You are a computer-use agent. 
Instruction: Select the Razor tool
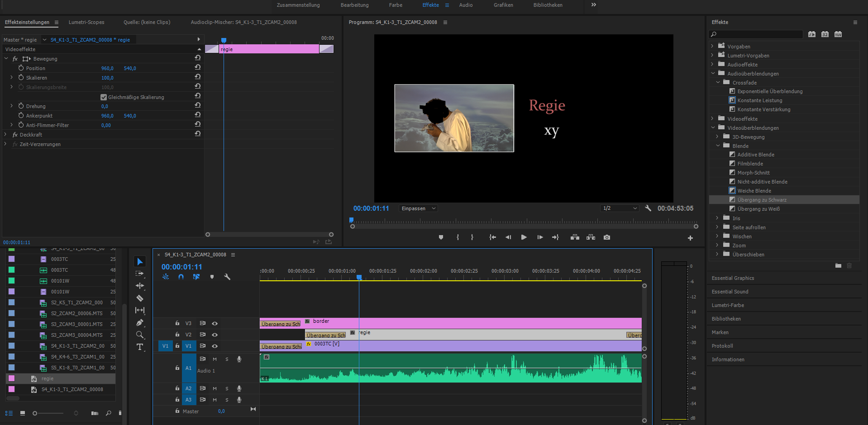140,298
